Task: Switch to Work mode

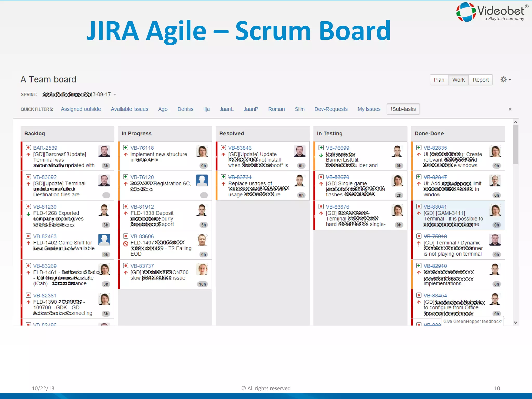Action: [x=458, y=80]
